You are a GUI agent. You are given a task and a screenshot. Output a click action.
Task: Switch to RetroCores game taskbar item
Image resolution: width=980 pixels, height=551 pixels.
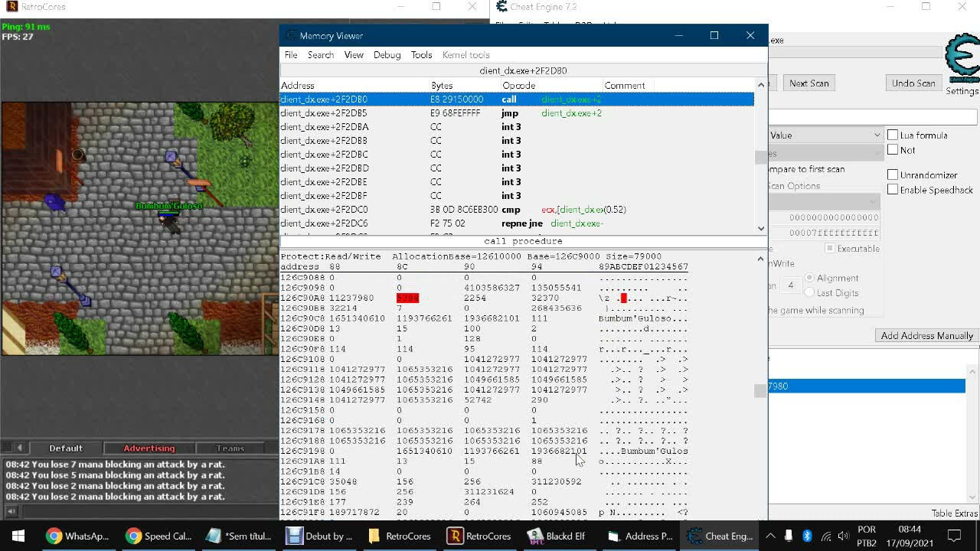click(x=480, y=536)
